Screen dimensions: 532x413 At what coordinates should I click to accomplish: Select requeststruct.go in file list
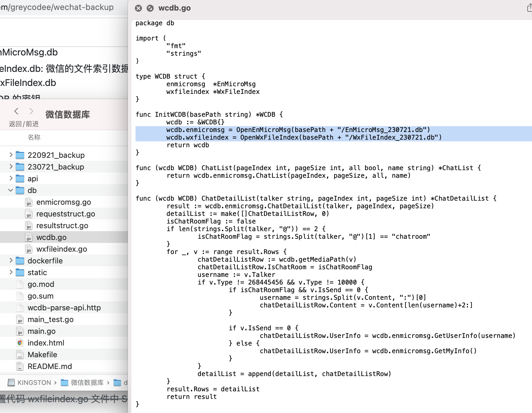click(x=65, y=214)
